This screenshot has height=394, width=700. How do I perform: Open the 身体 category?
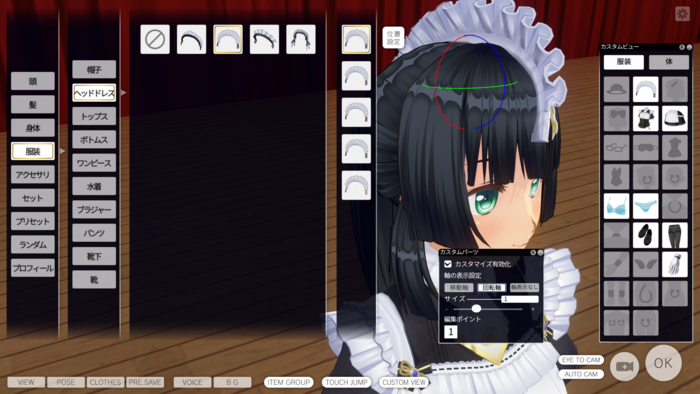coord(33,128)
